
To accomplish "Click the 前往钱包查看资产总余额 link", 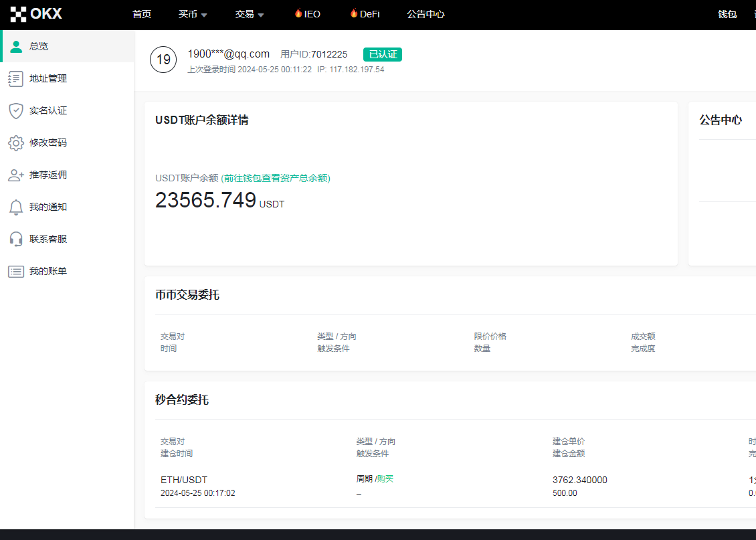I will [276, 178].
